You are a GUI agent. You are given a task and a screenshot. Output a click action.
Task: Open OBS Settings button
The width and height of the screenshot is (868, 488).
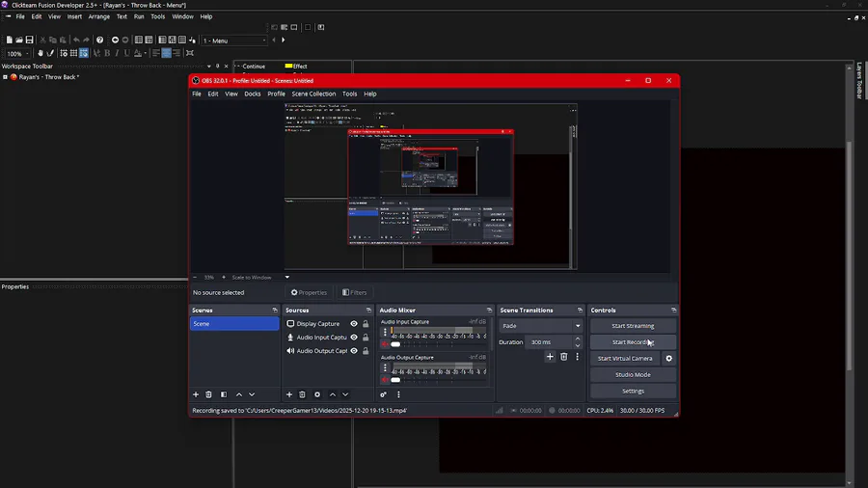pos(633,392)
